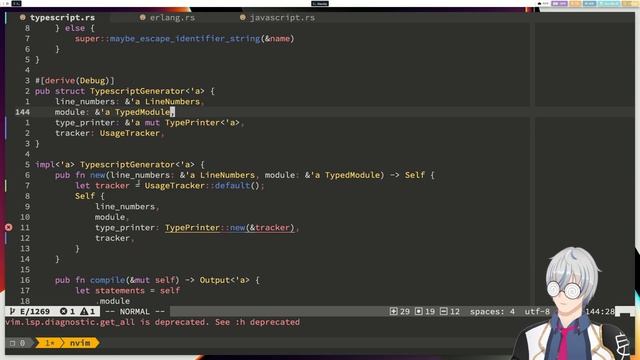The height and width of the screenshot is (360, 640).
Task: Select tmux window 0 in the tmux bar
Action: tap(18, 343)
